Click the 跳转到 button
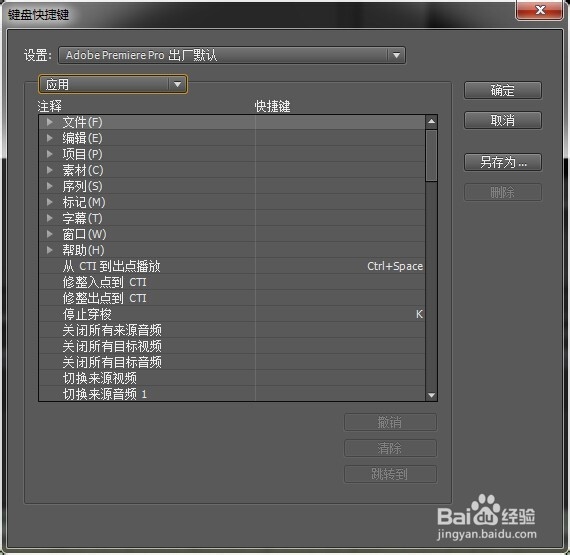Image resolution: width=570 pixels, height=555 pixels. (x=390, y=474)
